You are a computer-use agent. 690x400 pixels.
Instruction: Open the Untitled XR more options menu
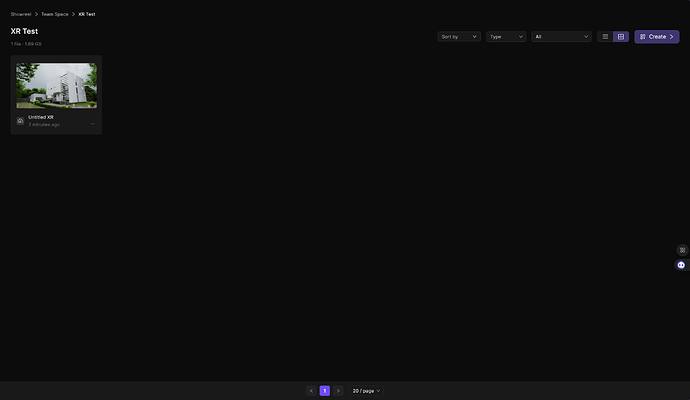point(93,124)
